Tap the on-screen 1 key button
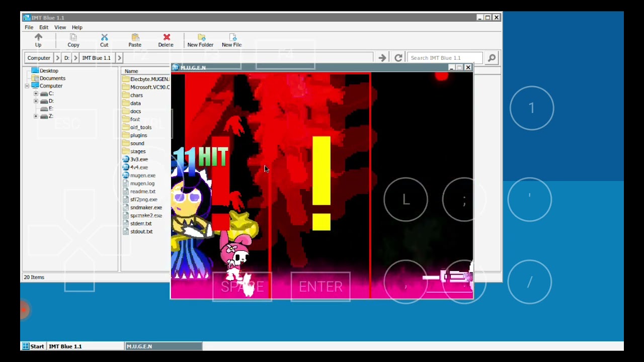Viewport: 644px width, 362px height. tap(532, 108)
